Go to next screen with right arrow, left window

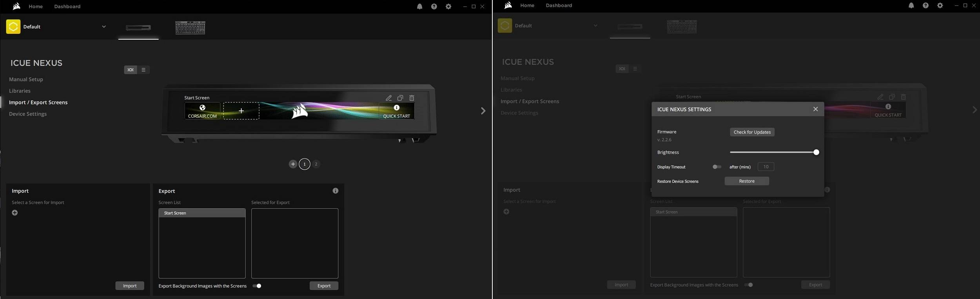click(483, 111)
